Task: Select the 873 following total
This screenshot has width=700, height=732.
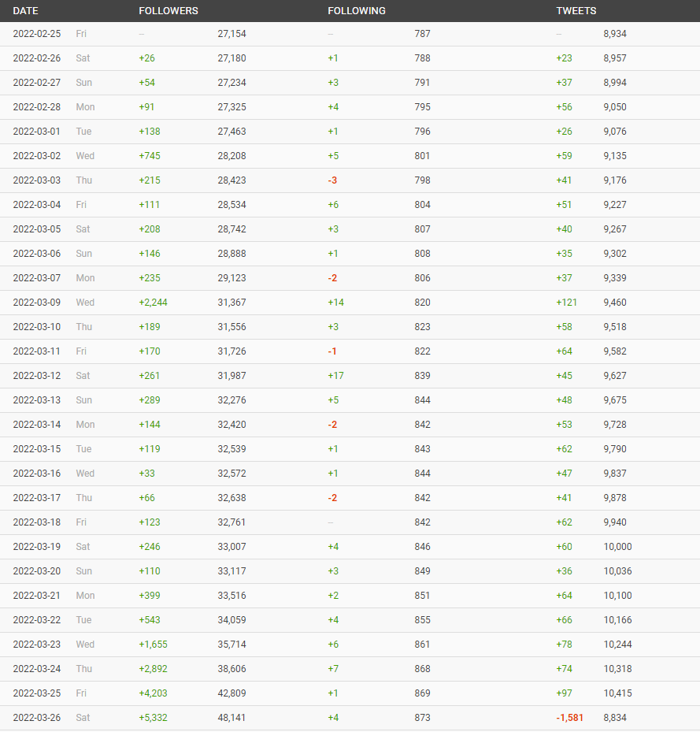Action: coord(422,718)
